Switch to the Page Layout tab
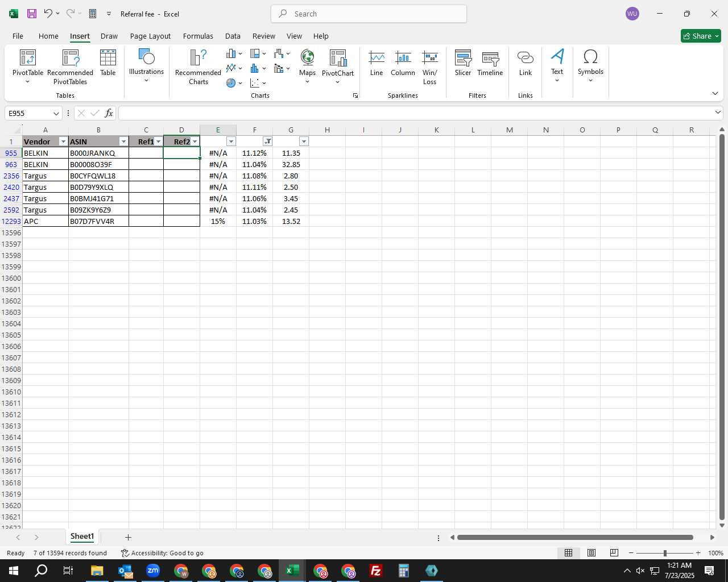The width and height of the screenshot is (728, 582). 150,36
